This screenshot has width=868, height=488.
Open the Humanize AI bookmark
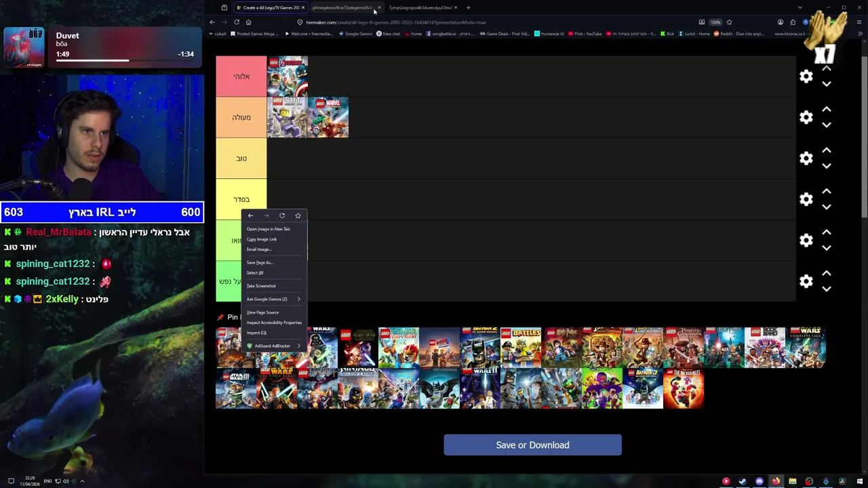click(x=549, y=33)
